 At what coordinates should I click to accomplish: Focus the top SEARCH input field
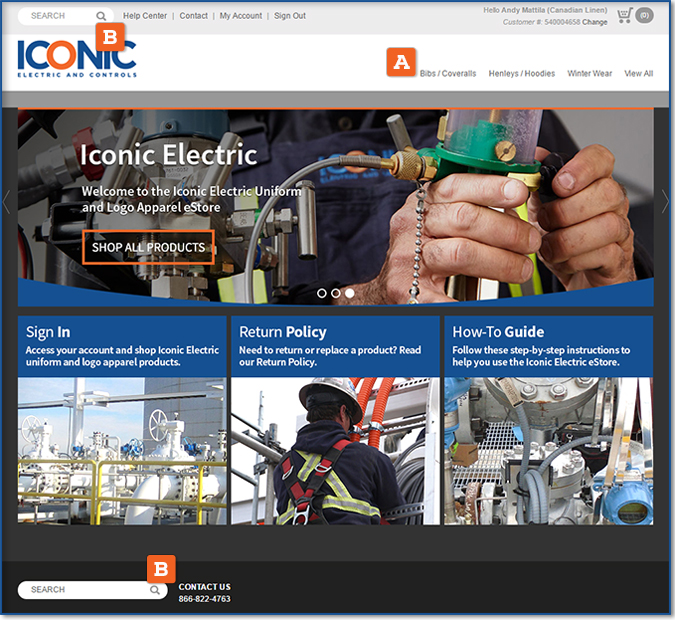60,16
